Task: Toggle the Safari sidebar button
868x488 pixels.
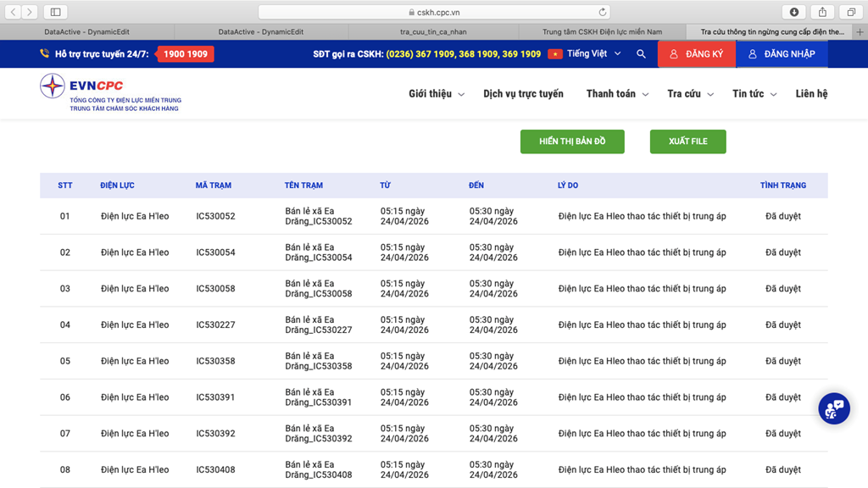Action: (x=55, y=12)
